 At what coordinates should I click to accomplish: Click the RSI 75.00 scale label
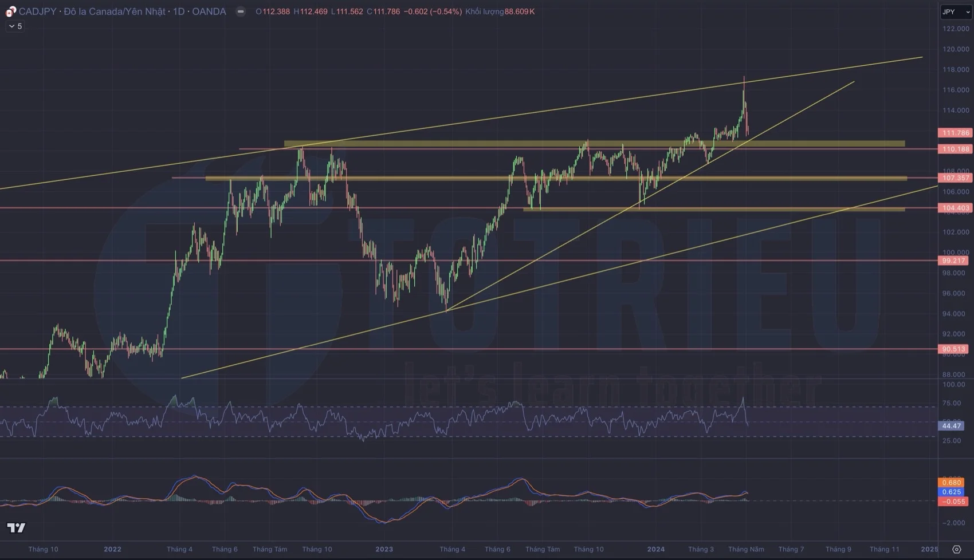[x=952, y=403]
